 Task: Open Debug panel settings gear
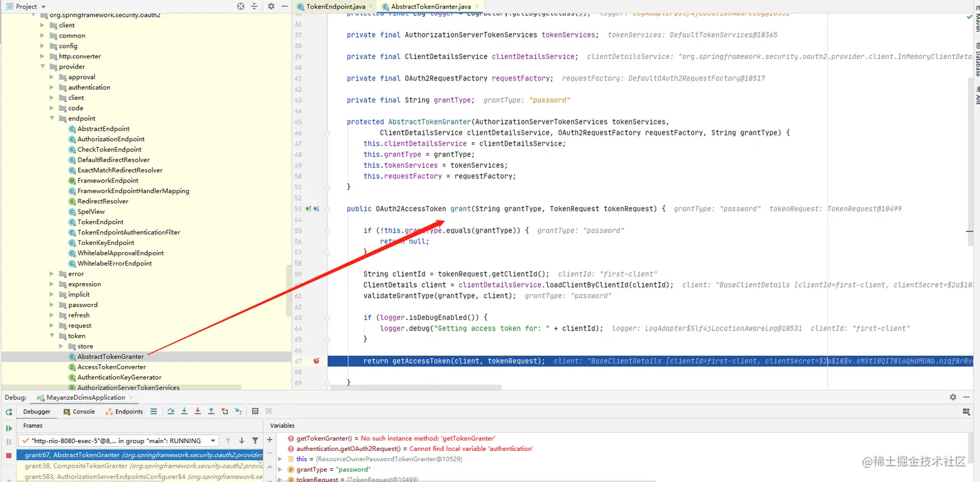coord(953,397)
